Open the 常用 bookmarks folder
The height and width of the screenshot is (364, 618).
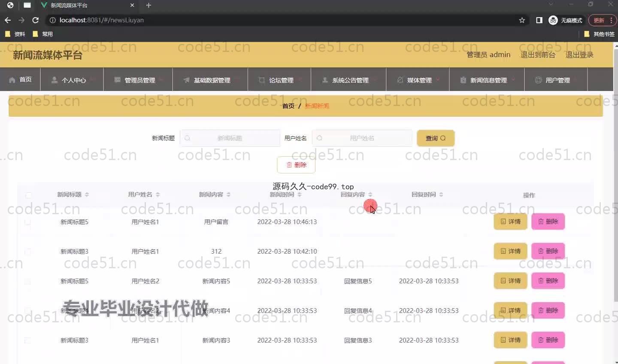click(x=43, y=34)
